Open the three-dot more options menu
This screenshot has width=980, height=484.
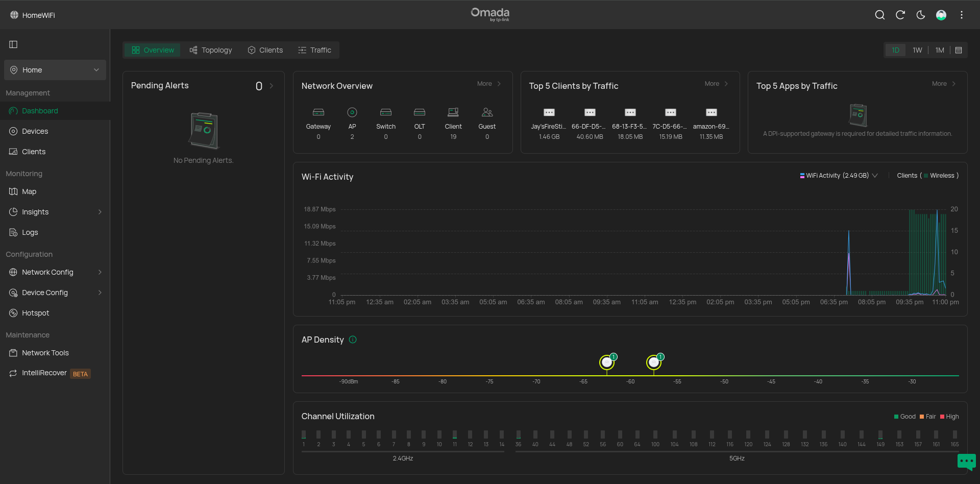(962, 15)
